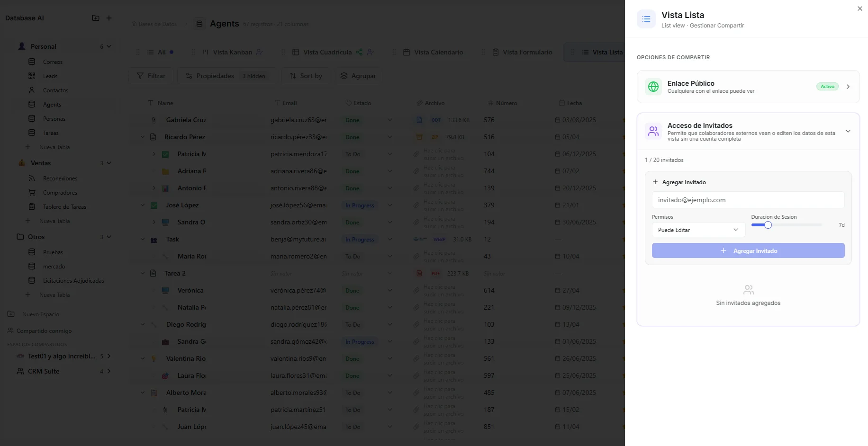This screenshot has width=868, height=446.
Task: Click the globe icon for Enlace Público
Action: (653, 87)
